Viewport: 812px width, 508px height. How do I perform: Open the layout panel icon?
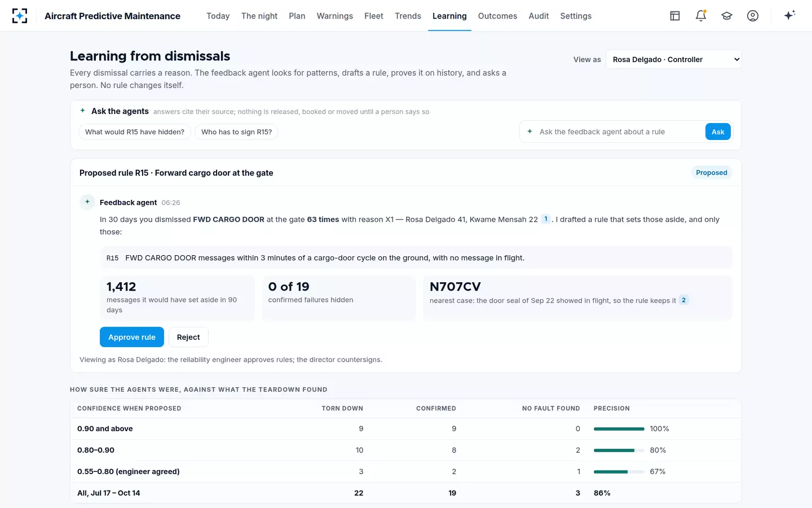(x=675, y=16)
